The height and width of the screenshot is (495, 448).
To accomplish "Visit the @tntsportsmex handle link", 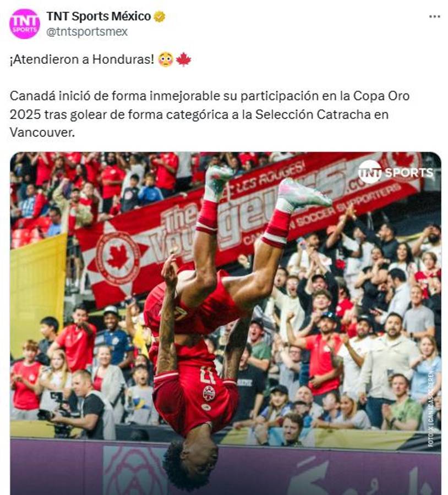I will (x=87, y=31).
